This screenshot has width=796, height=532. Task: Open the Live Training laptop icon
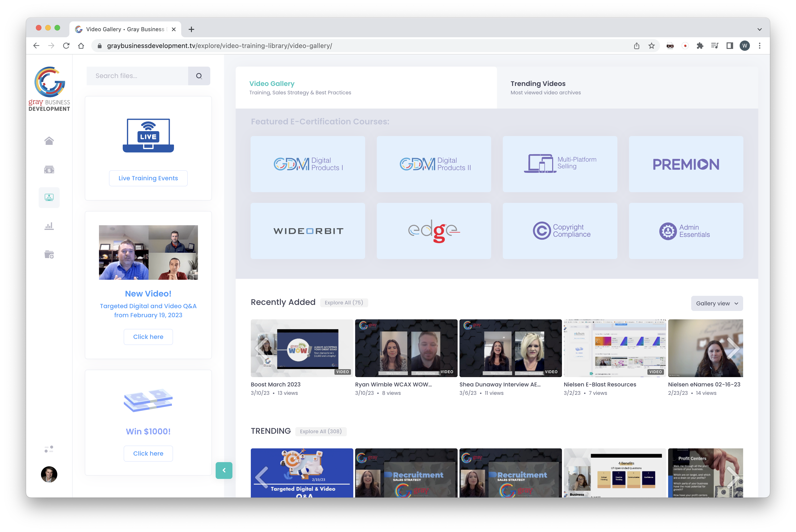tap(148, 135)
